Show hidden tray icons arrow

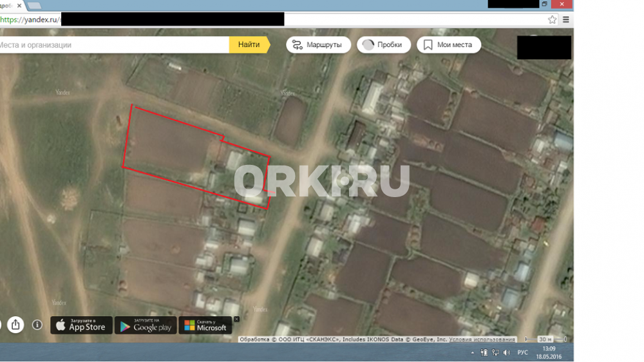click(x=473, y=352)
